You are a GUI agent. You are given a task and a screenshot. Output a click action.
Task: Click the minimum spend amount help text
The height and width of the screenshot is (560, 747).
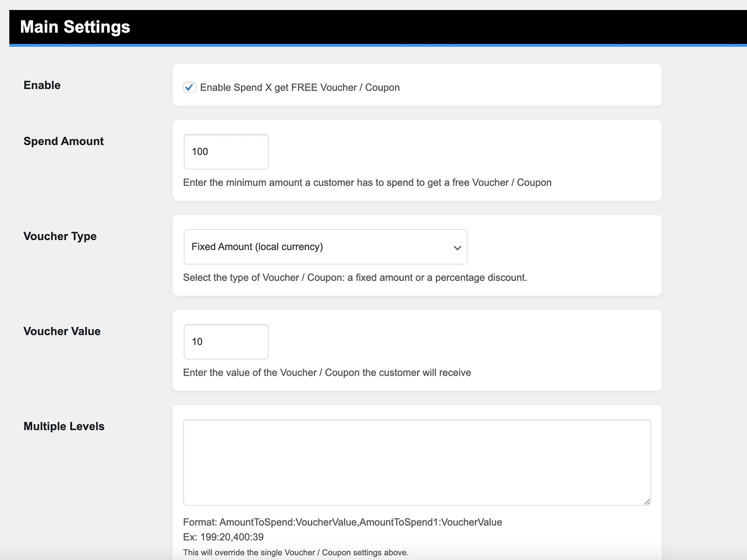tap(367, 182)
